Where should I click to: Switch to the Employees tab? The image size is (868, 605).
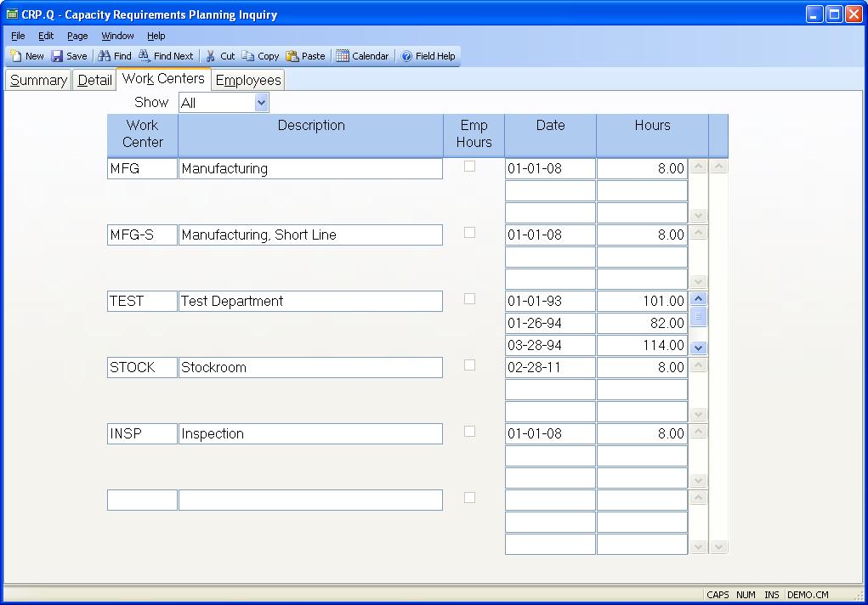[x=248, y=80]
